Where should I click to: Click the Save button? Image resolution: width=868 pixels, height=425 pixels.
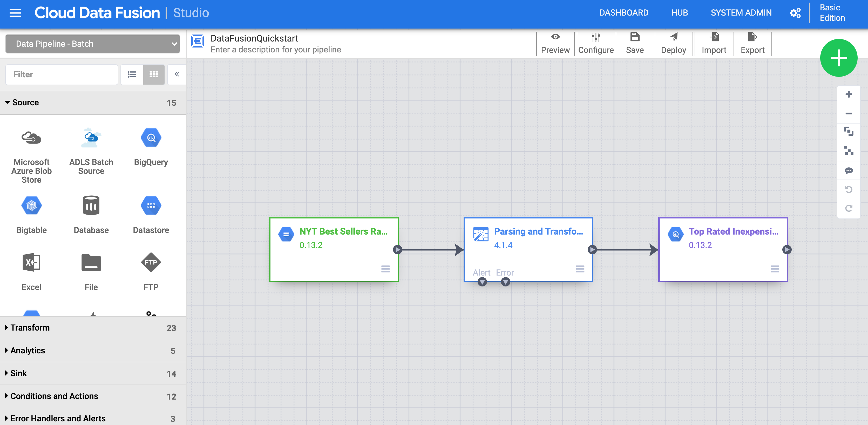[x=634, y=43]
